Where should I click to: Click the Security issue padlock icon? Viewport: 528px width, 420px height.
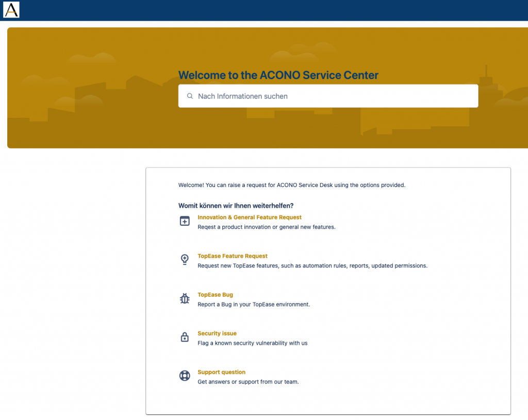click(x=185, y=337)
